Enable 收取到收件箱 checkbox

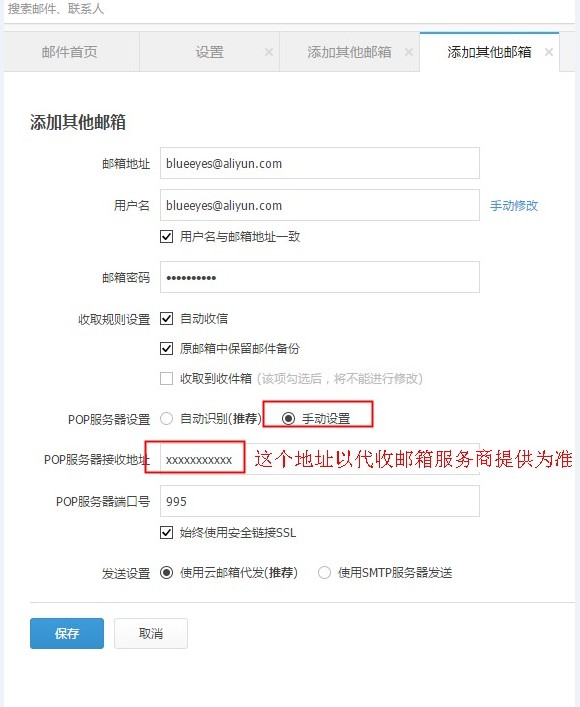pyautogui.click(x=166, y=378)
